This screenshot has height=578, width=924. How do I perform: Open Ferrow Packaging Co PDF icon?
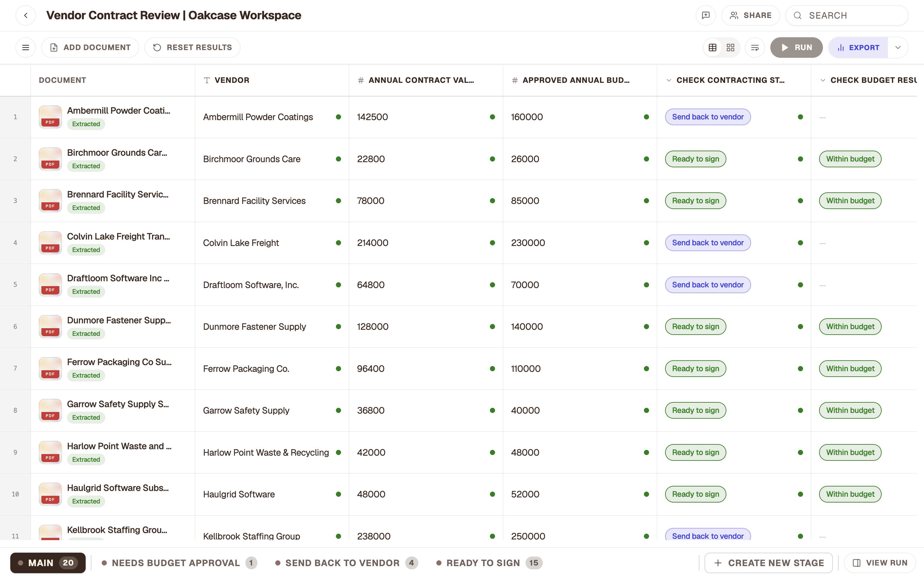(x=50, y=369)
